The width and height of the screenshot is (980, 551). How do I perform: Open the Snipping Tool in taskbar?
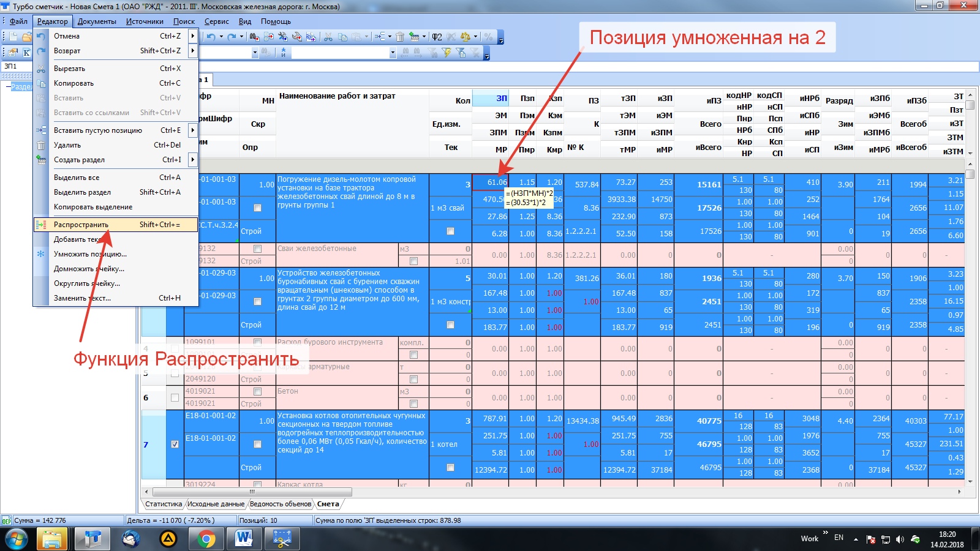pyautogui.click(x=282, y=539)
